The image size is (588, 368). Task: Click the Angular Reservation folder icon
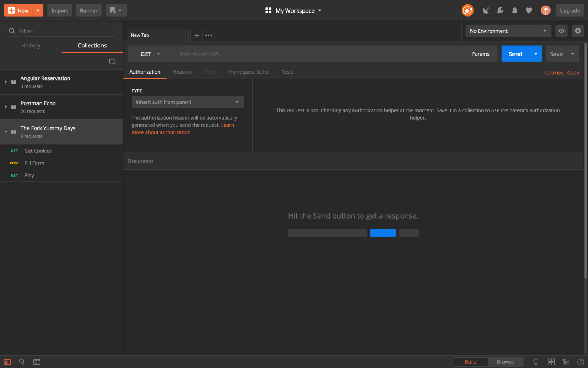point(14,82)
